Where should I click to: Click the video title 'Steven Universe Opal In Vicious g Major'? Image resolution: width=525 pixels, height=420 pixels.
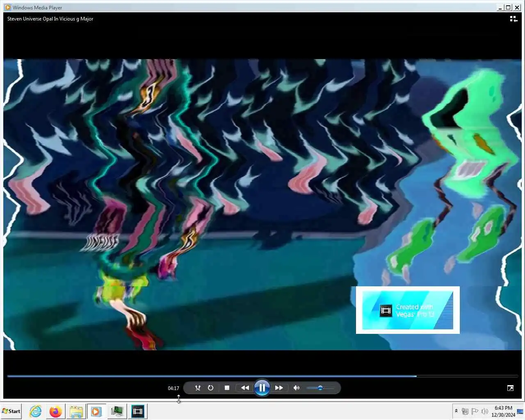coord(50,19)
